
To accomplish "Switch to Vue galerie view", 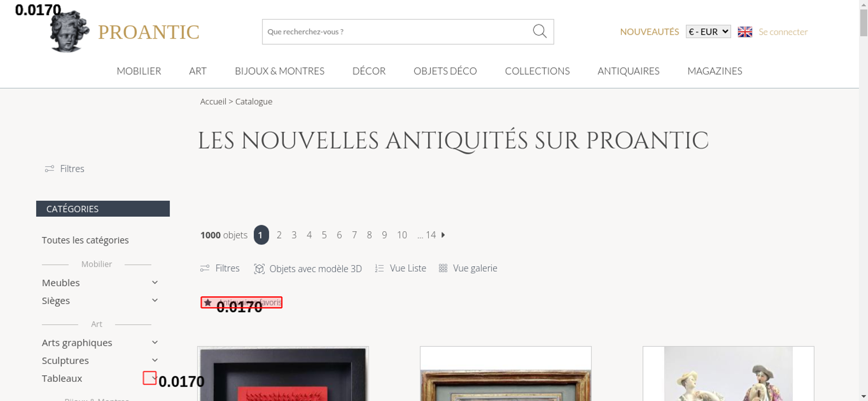I will [468, 268].
